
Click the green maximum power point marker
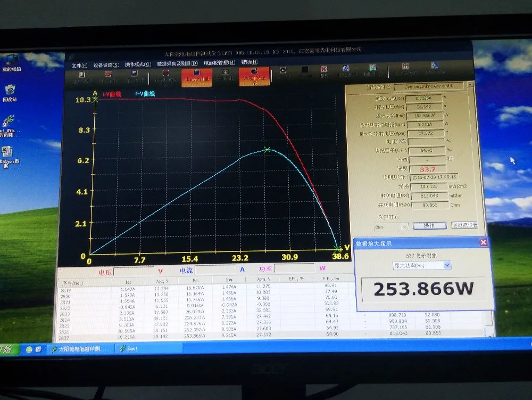coord(267,150)
